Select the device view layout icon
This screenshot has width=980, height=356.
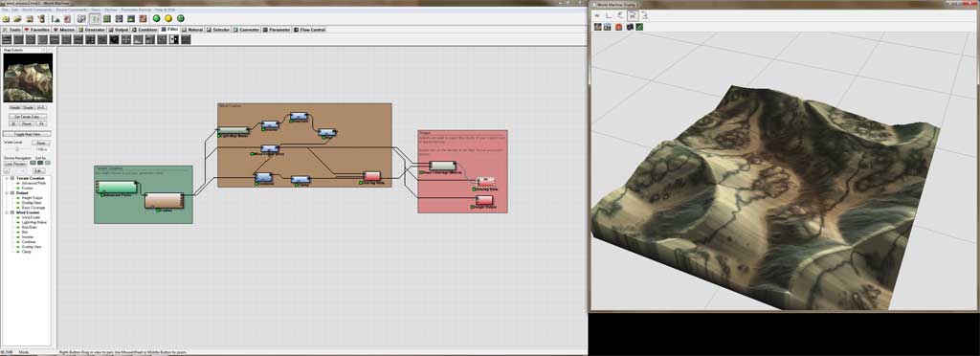coord(95,19)
